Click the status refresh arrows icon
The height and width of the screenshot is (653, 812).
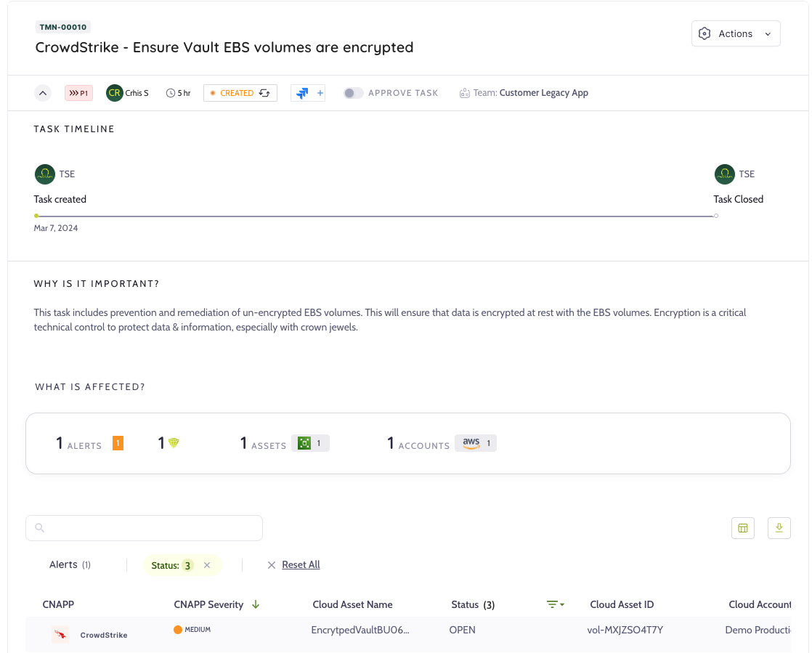click(x=265, y=93)
